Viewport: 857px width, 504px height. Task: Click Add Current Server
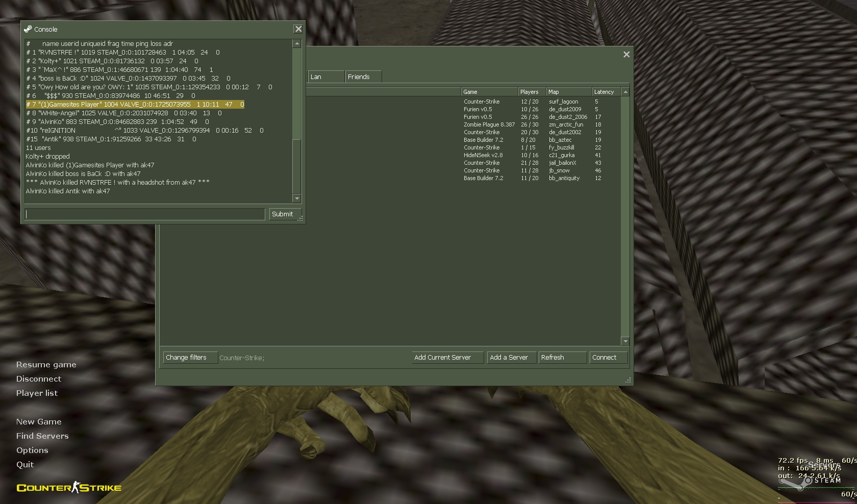[448, 358]
